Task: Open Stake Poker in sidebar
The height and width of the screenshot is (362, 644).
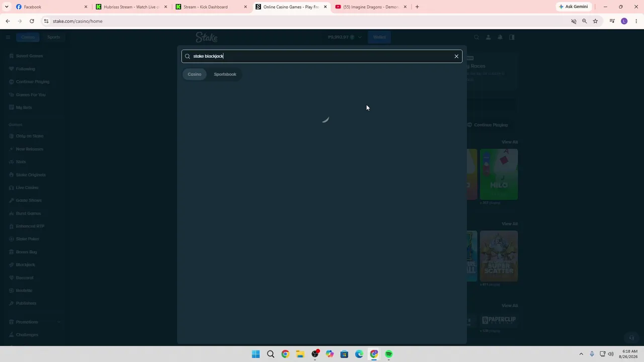Action: 27,239
